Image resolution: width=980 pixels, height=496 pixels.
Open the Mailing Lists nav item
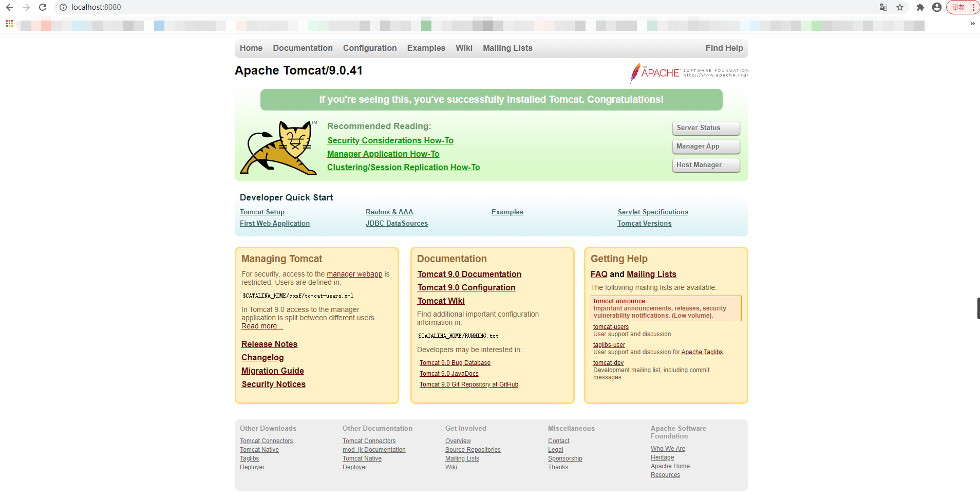tap(507, 48)
